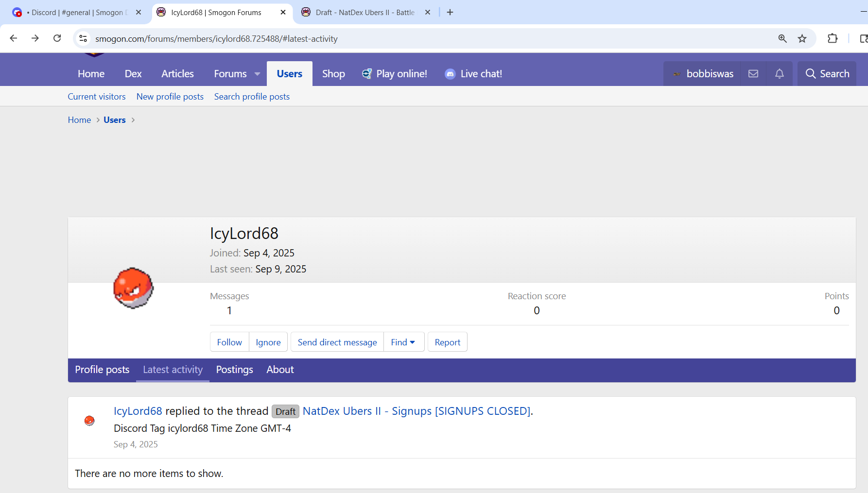Switch to the Postings tab
868x493 pixels.
pos(234,370)
